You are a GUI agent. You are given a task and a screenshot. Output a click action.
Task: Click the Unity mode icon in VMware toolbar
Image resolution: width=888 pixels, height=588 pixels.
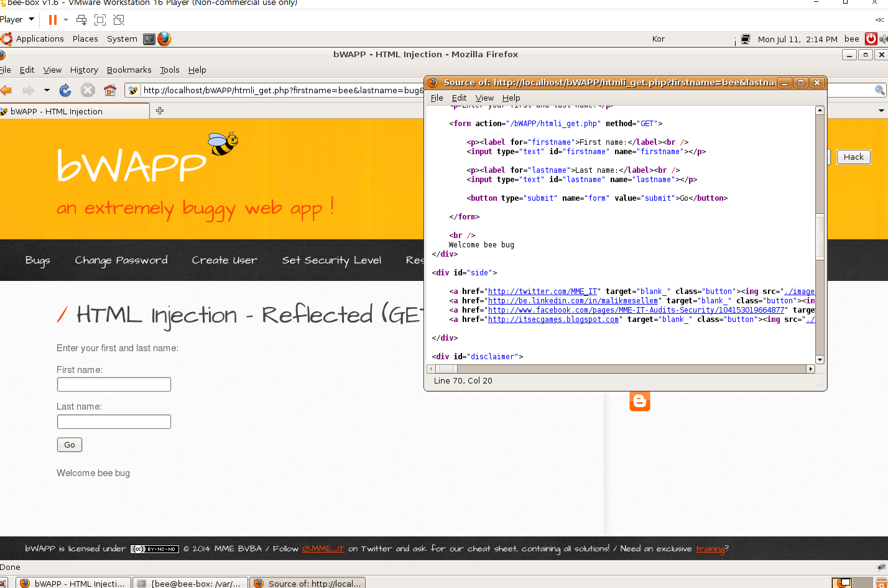119,20
